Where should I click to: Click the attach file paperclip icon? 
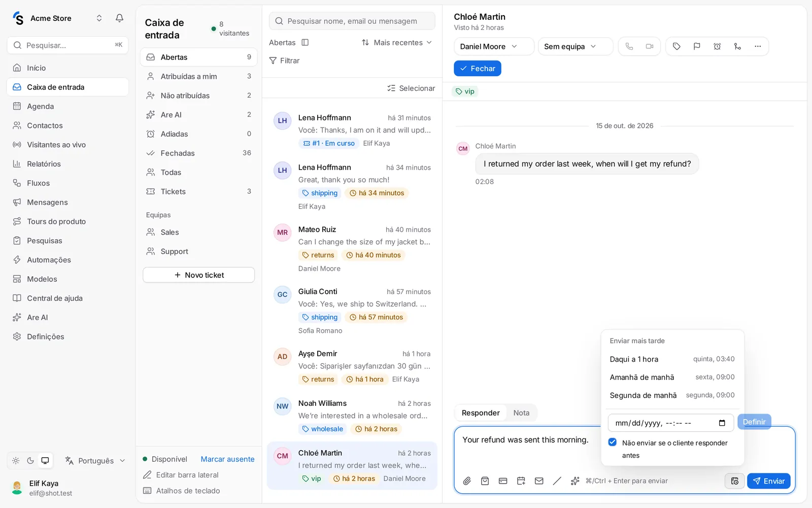[x=467, y=481]
